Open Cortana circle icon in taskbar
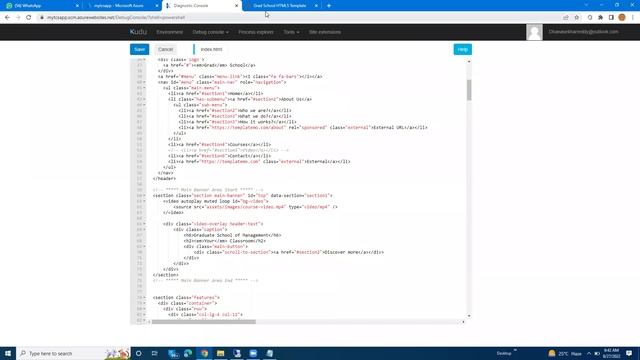The width and height of the screenshot is (640, 360). point(138,353)
